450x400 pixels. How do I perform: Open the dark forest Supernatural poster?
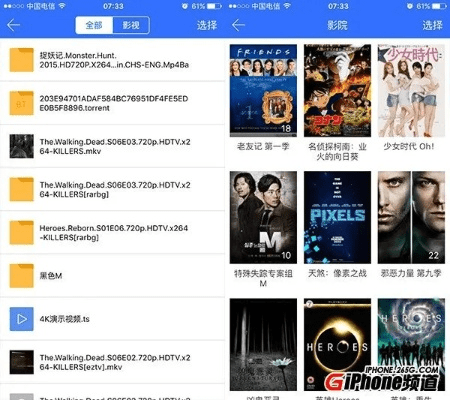(x=263, y=344)
